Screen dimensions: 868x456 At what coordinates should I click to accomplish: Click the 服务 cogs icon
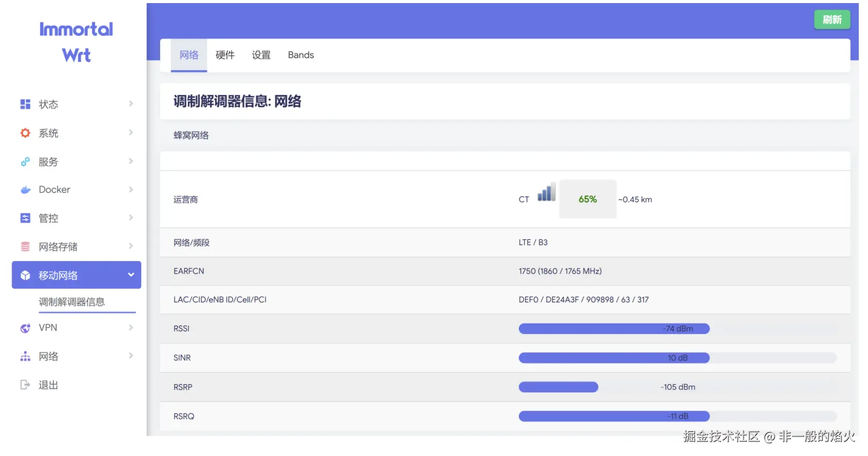click(25, 162)
